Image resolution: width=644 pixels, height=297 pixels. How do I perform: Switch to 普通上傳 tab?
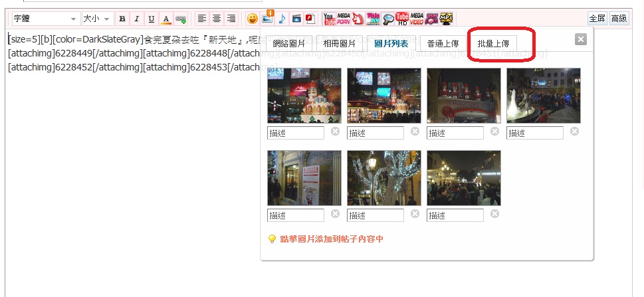(443, 44)
